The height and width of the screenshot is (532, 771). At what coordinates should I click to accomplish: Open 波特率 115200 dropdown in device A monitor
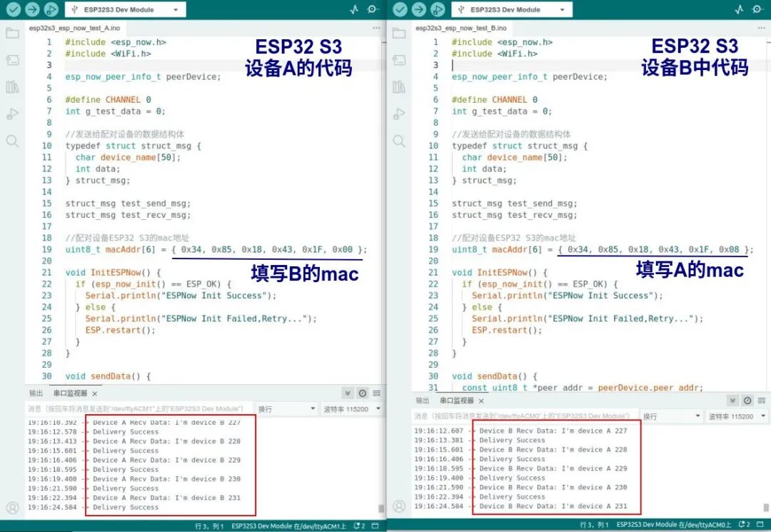pyautogui.click(x=351, y=409)
